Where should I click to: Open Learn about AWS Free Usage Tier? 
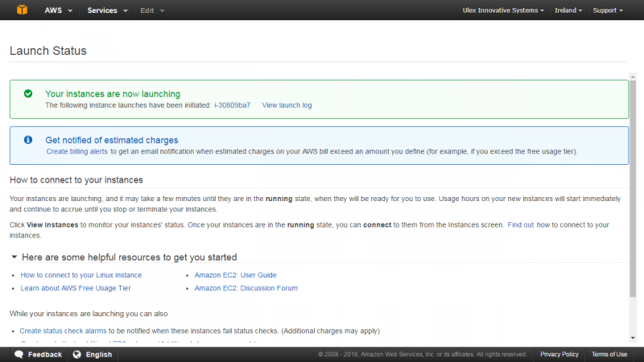76,288
